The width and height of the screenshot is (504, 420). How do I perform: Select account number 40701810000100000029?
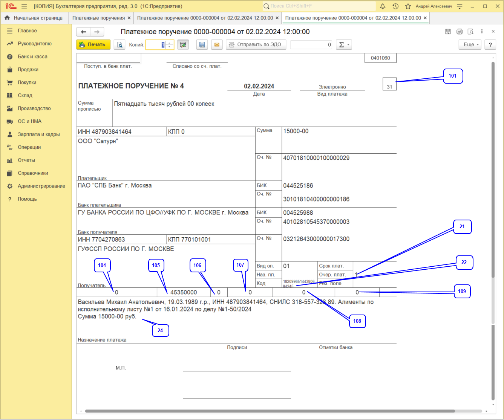point(316,158)
